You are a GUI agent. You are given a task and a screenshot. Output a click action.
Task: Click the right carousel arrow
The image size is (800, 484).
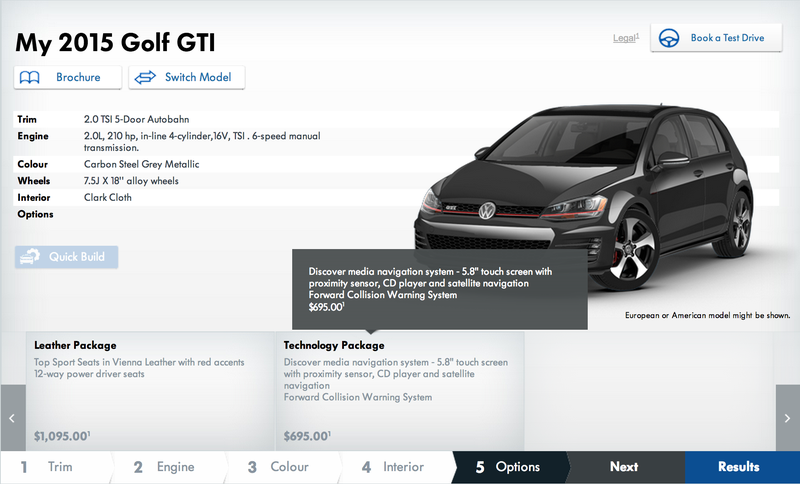(787, 418)
